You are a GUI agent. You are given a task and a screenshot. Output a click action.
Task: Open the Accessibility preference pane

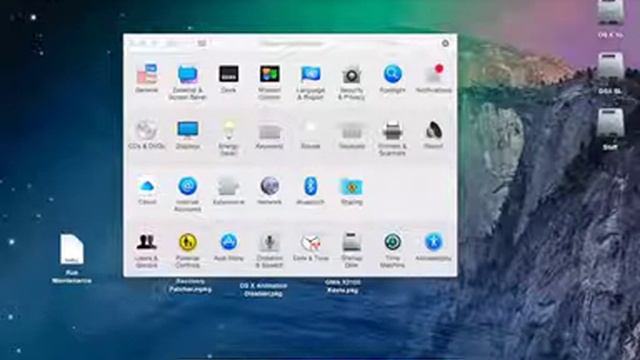(433, 247)
